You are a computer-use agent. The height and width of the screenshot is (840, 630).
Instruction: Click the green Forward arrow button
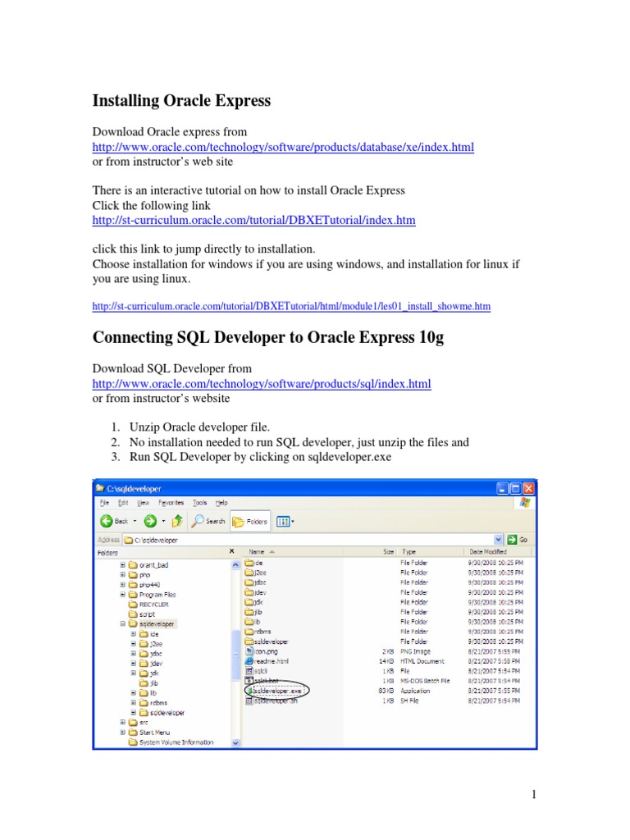pyautogui.click(x=151, y=521)
